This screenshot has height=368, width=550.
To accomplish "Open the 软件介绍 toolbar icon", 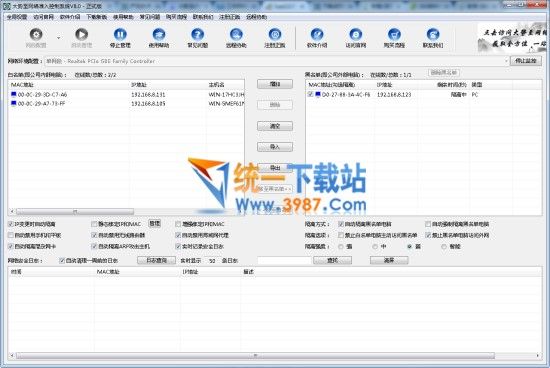I will pyautogui.click(x=317, y=34).
